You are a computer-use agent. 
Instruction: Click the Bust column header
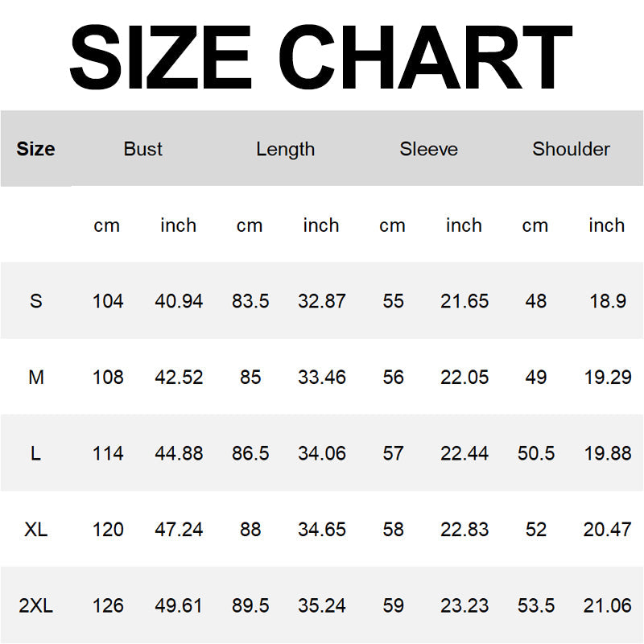click(142, 149)
